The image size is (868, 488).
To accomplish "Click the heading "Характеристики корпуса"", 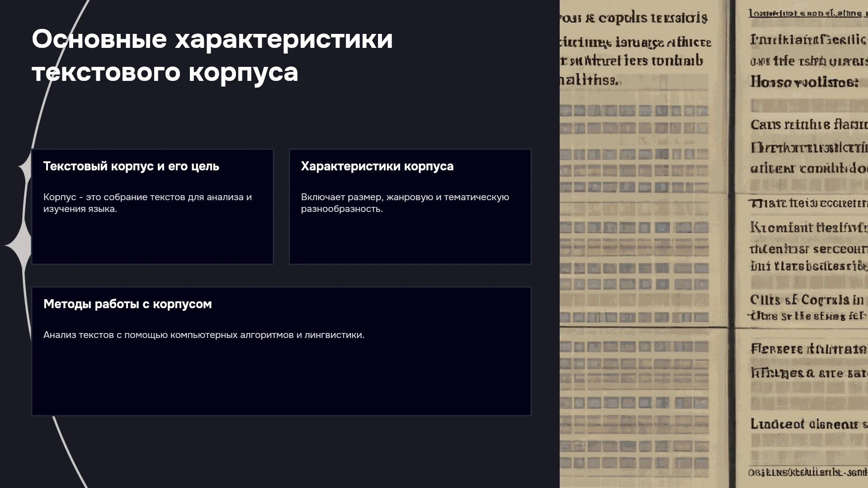I will click(x=377, y=166).
